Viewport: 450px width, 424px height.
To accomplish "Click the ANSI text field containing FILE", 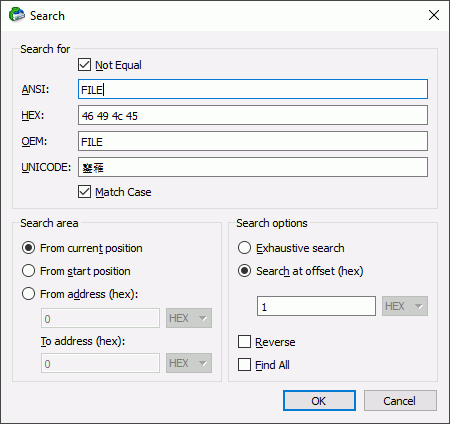I will point(253,89).
